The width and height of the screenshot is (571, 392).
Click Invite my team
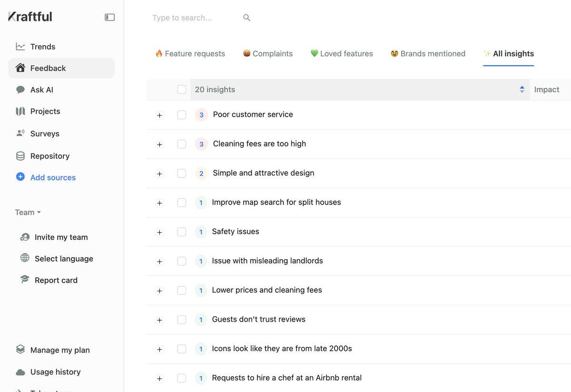coord(61,237)
